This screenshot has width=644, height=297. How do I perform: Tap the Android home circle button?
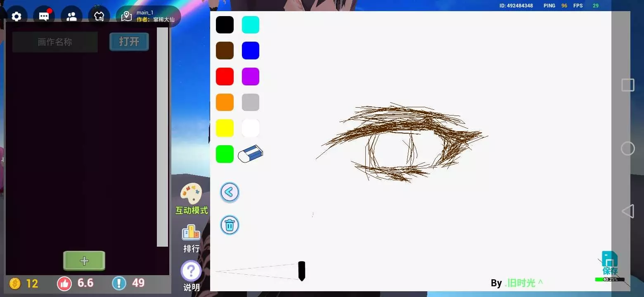tap(627, 148)
